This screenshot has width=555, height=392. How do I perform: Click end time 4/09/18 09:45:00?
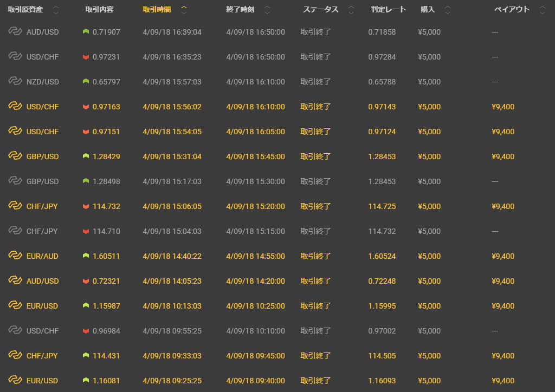[x=256, y=356]
